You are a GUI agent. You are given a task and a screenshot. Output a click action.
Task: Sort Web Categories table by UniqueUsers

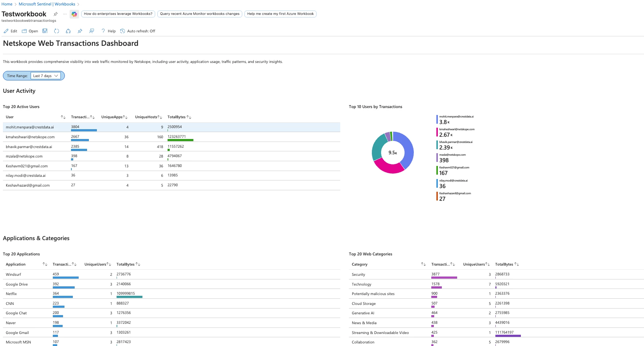point(487,265)
